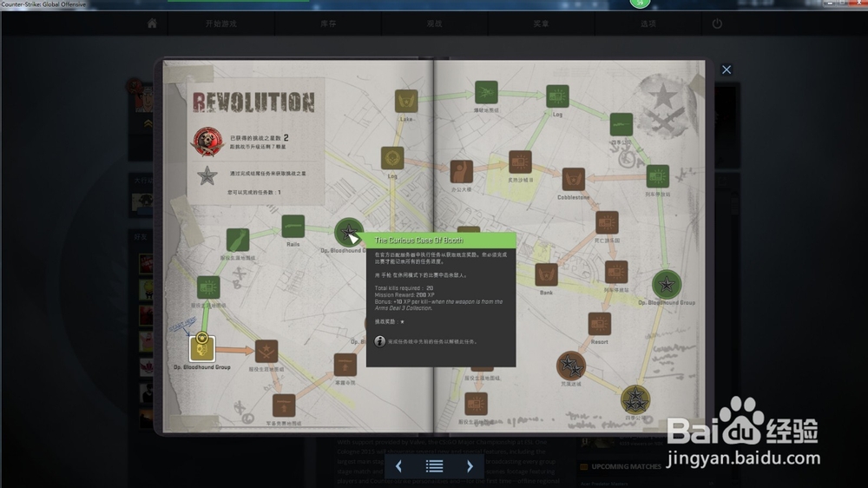Image resolution: width=868 pixels, height=488 pixels.
Task: Select the brown 炙热沙城 II mission node
Action: [x=520, y=162]
